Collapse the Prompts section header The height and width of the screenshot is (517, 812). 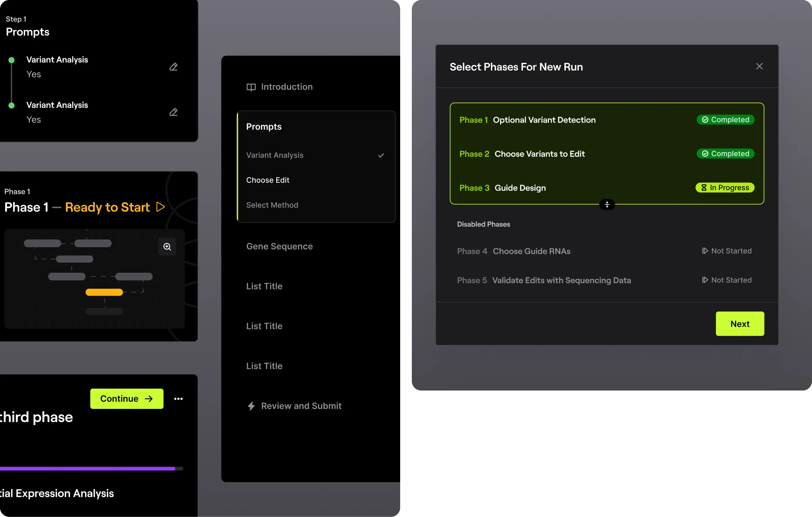tap(264, 127)
